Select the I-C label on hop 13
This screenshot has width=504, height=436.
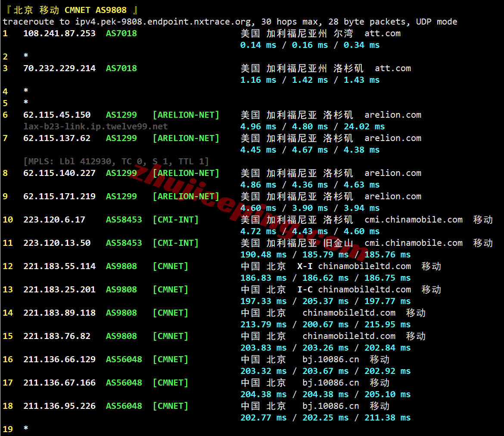point(305,290)
